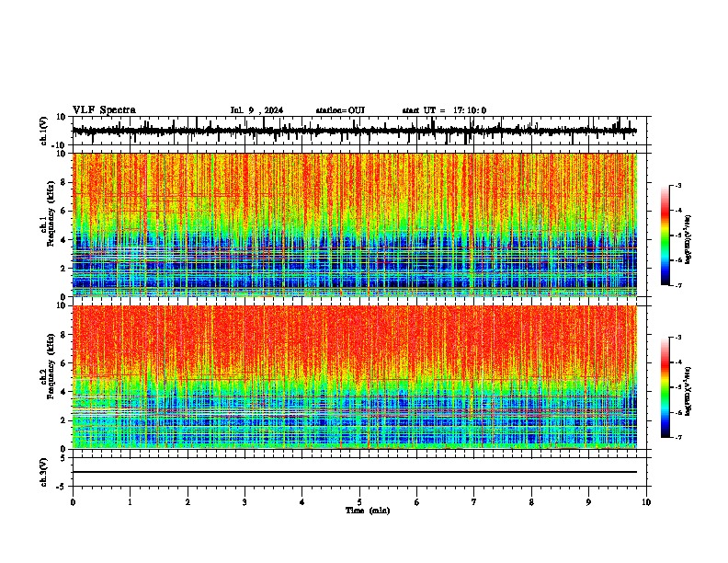Click the "VLF Spectra" plot title
Image resolution: width=728 pixels, height=563 pixels.
coord(104,110)
